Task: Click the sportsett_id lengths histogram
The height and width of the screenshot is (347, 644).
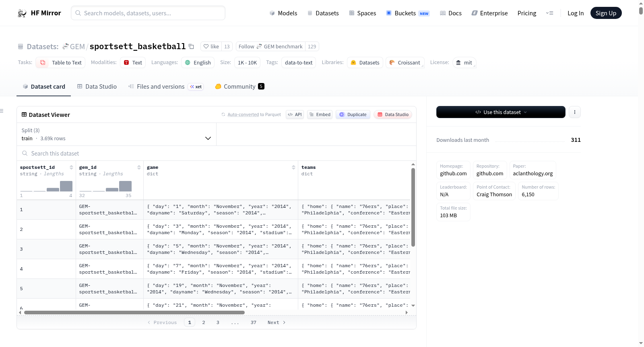Action: click(x=46, y=186)
